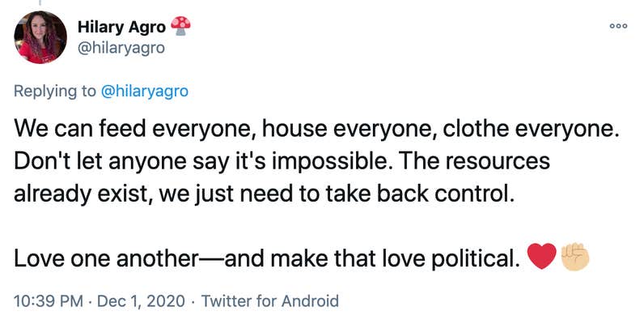Click the Dec 1, 2020 date
644x324 pixels.
coord(141,301)
